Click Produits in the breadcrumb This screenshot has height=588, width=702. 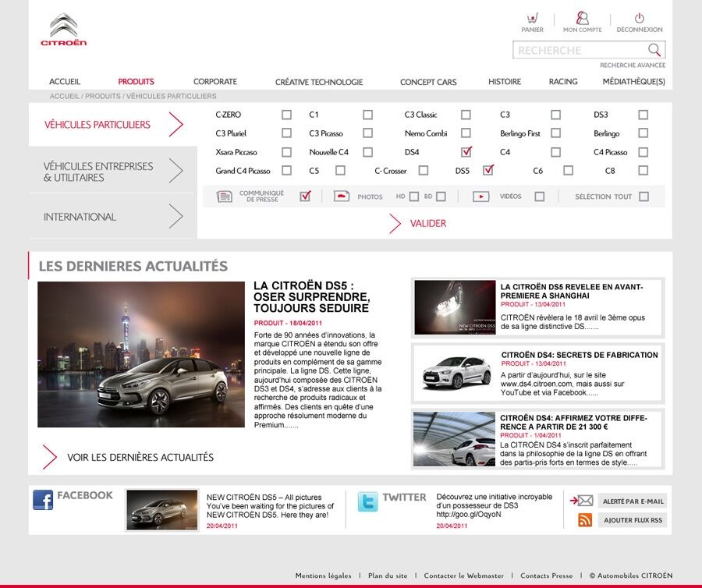click(103, 96)
